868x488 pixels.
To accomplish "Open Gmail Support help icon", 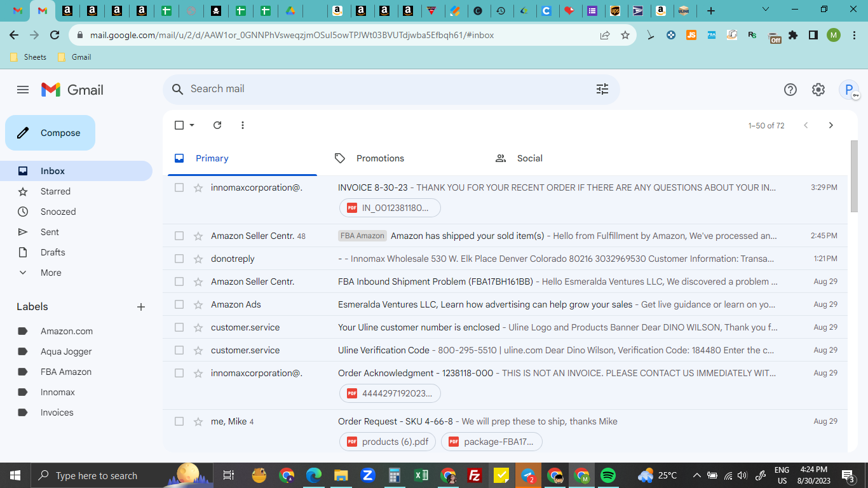I will click(790, 90).
